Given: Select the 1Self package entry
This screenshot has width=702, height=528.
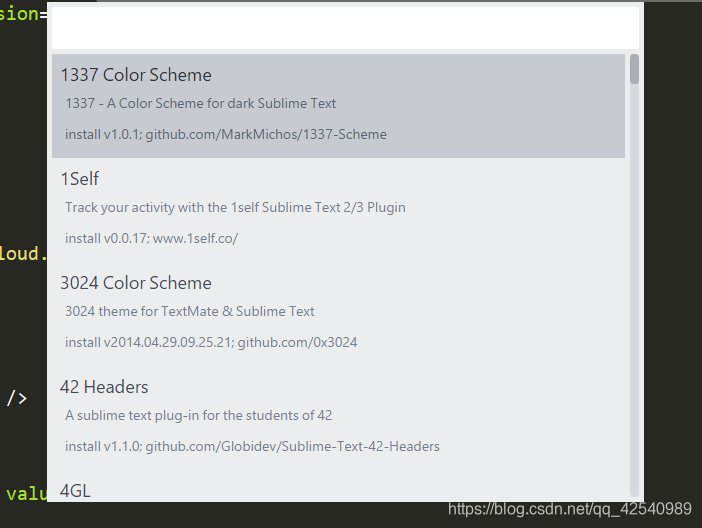Looking at the screenshot, I should 338,210.
